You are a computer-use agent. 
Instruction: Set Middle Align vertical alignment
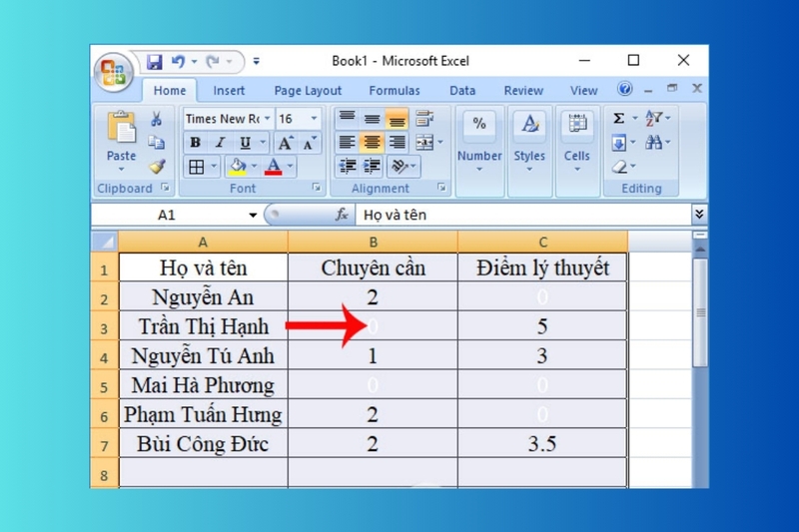pyautogui.click(x=372, y=118)
